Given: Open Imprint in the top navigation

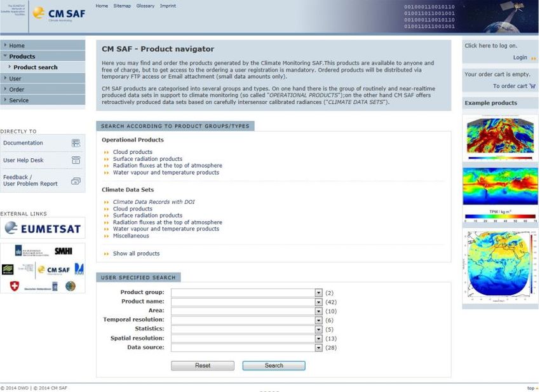Looking at the screenshot, I should point(168,6).
